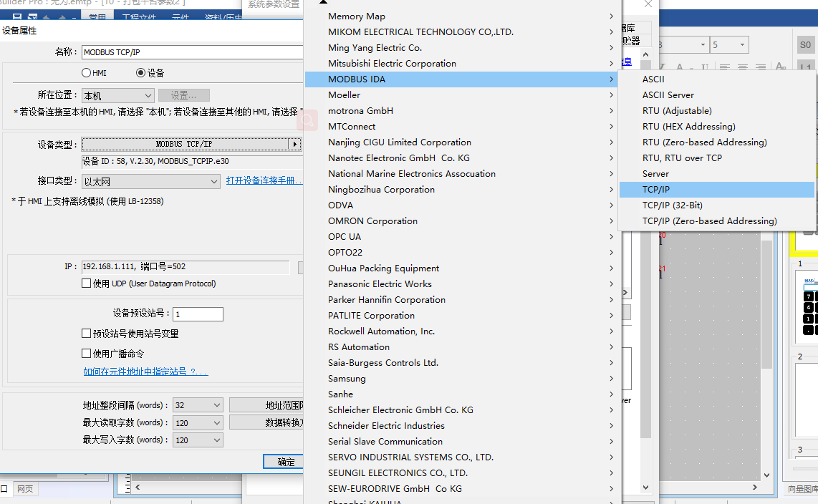Screen dimensions: 818x504
Task: Select RTU, RTU over TCP option
Action: coord(716,158)
